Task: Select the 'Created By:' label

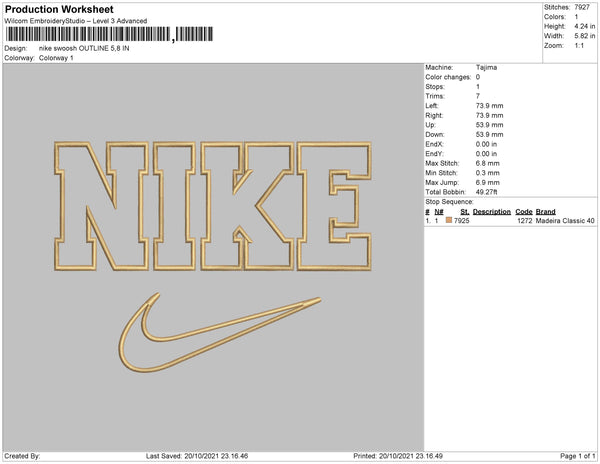Action: pyautogui.click(x=22, y=456)
